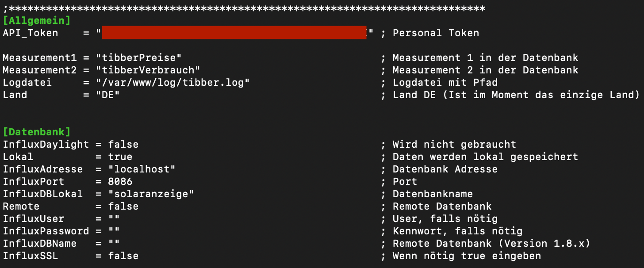The width and height of the screenshot is (644, 268).
Task: Click the Remote false value
Action: [123, 206]
